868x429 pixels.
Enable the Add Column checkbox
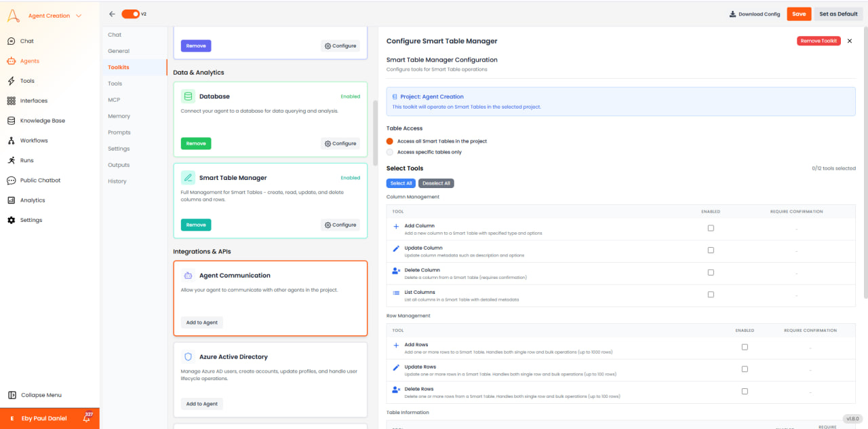tap(711, 228)
